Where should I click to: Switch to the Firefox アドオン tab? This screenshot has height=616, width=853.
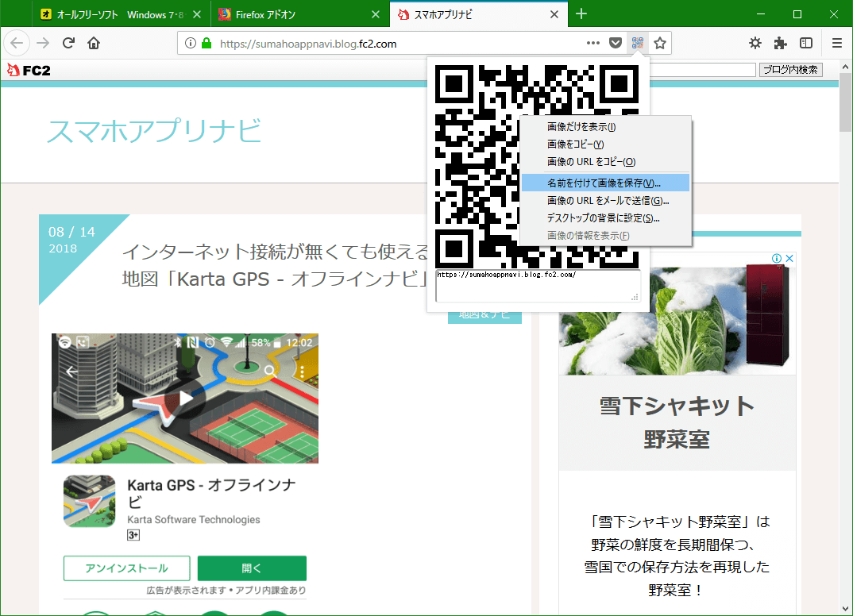pyautogui.click(x=299, y=14)
